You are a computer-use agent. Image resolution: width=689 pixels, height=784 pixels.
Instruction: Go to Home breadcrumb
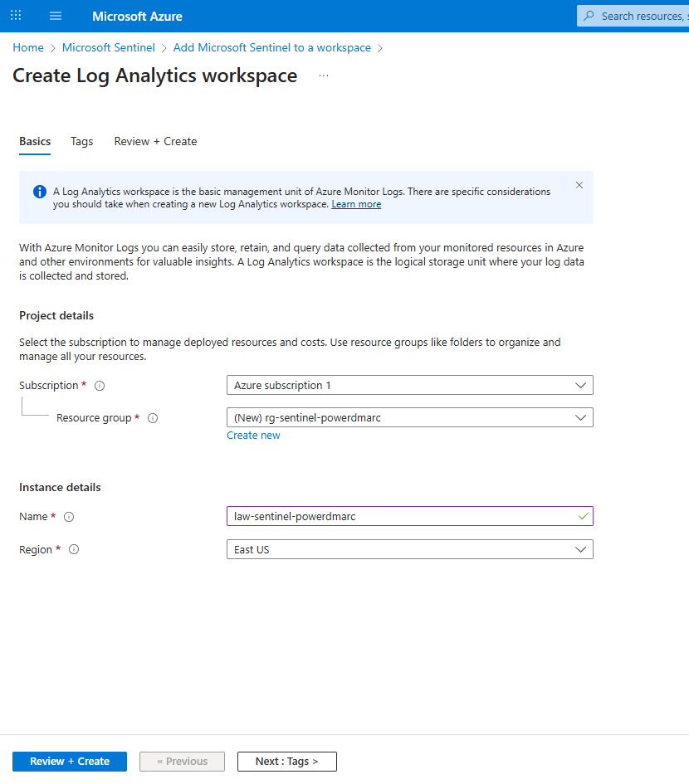click(28, 47)
